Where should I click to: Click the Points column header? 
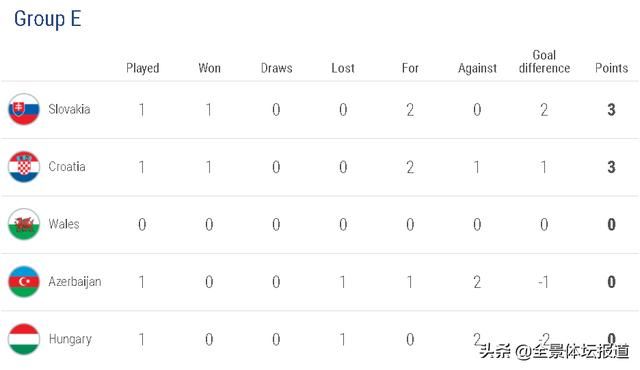pos(611,68)
